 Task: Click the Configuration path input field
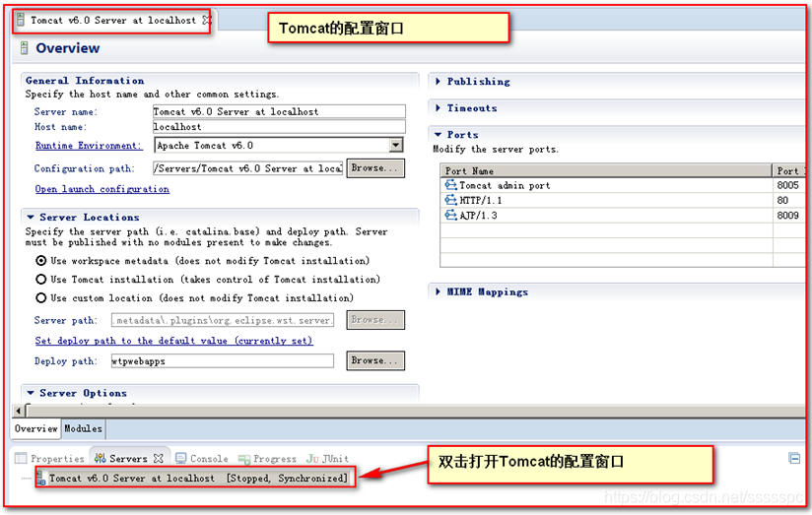(x=247, y=168)
